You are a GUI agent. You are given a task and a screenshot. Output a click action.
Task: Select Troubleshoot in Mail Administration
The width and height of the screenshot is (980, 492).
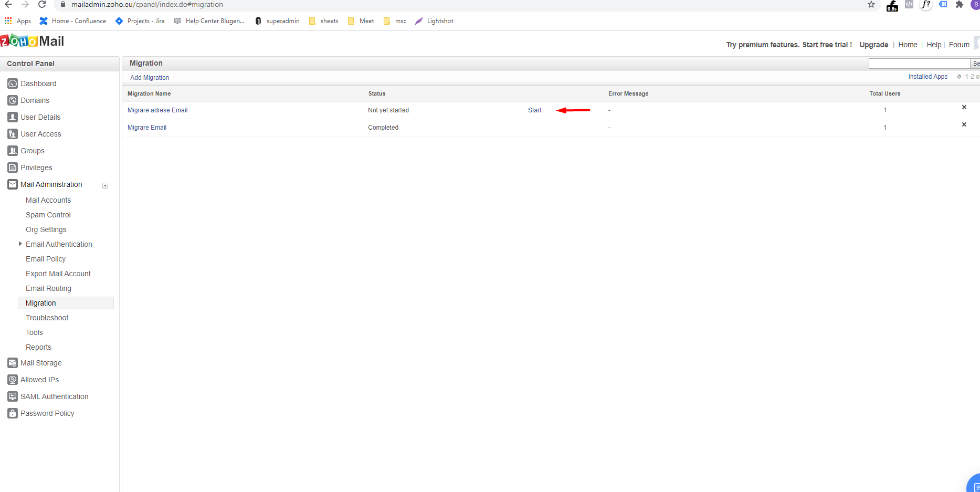[x=47, y=318]
